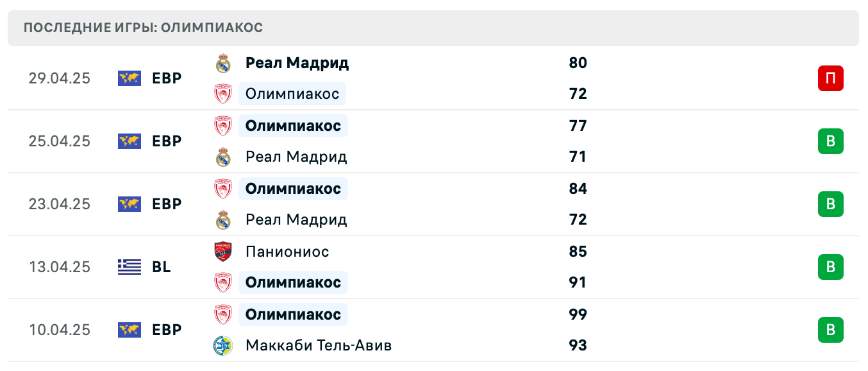868x371 pixels.
Task: Click the green В badge for the 25.04.25 win
Action: (831, 141)
